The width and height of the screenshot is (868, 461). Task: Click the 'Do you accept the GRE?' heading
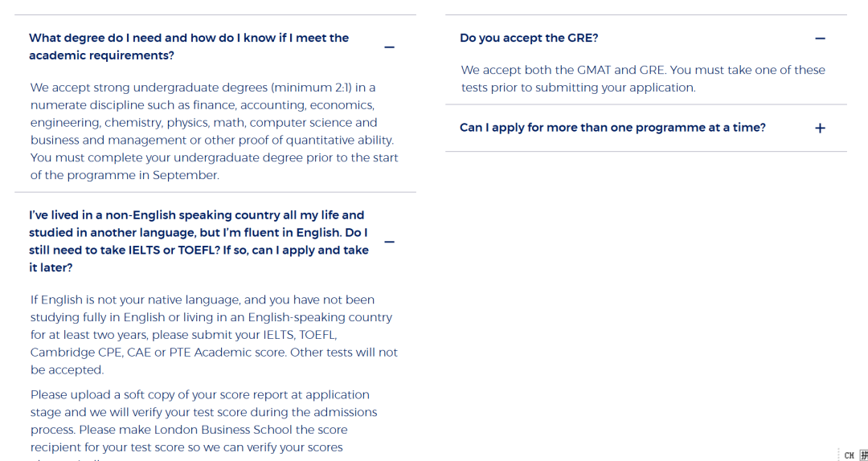click(529, 38)
